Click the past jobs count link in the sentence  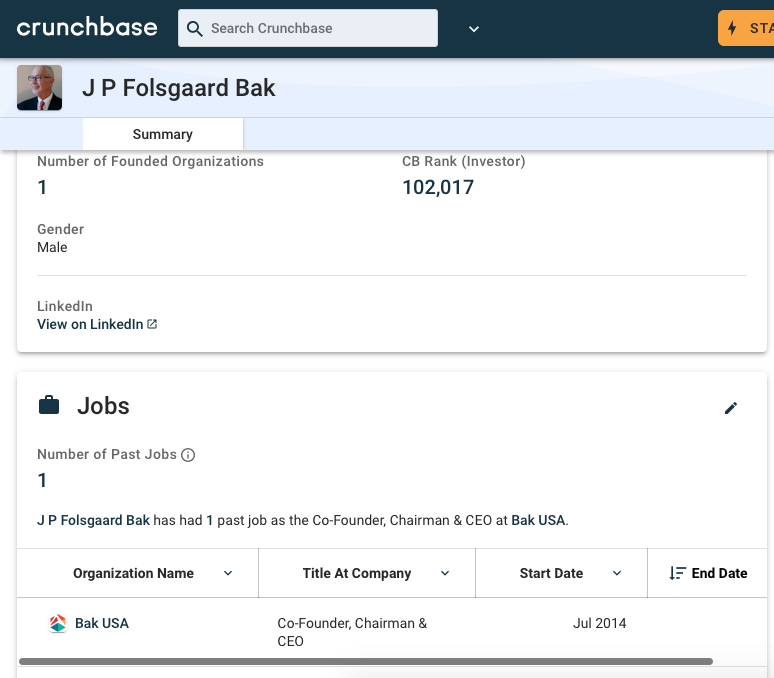(x=209, y=520)
